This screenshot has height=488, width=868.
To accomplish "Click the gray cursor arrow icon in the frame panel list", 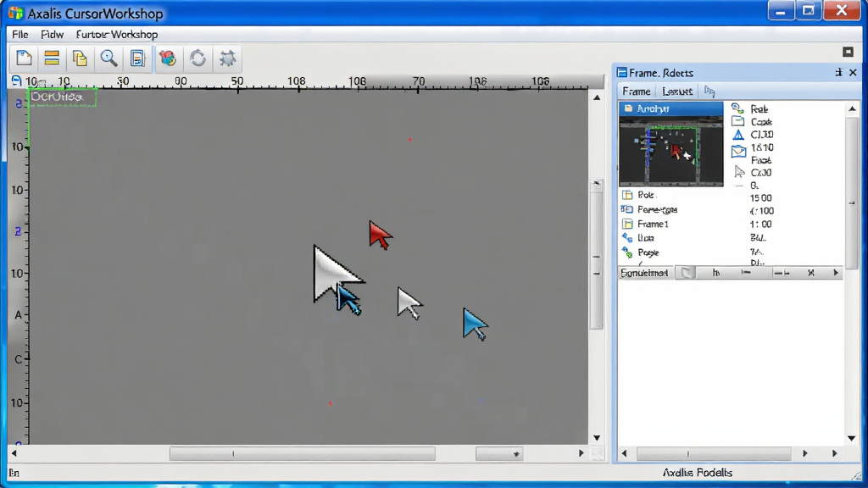I will point(739,172).
